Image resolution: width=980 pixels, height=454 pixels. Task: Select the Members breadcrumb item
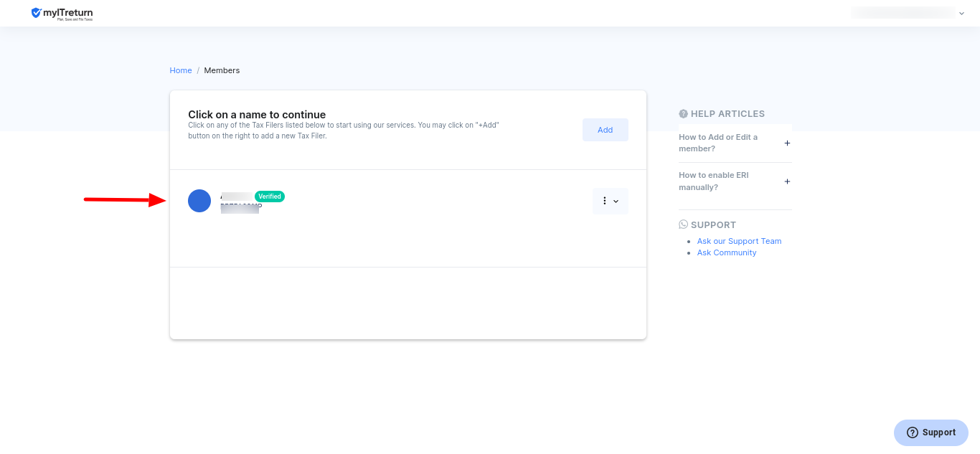point(222,70)
